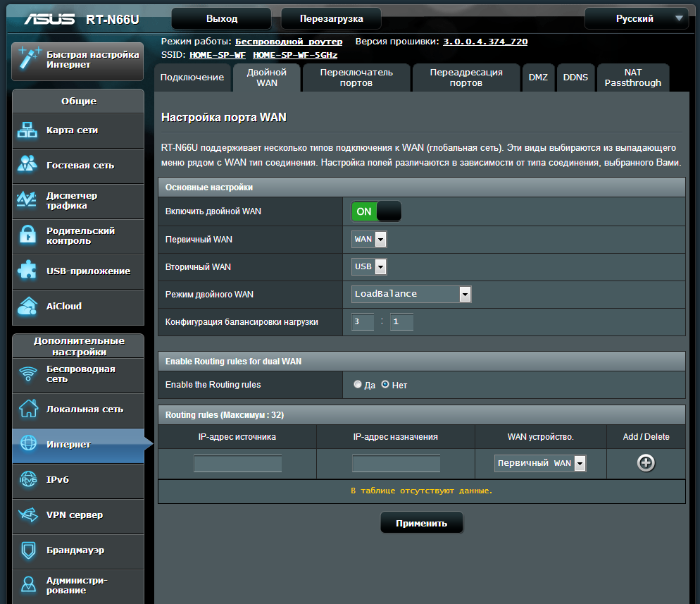
Task: Open the Карта сети menu label
Action: [x=72, y=130]
